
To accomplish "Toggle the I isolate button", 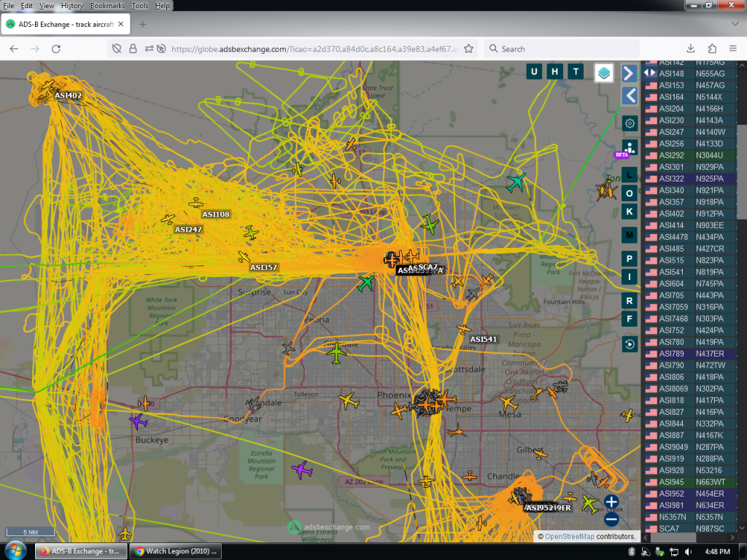I will tap(630, 276).
